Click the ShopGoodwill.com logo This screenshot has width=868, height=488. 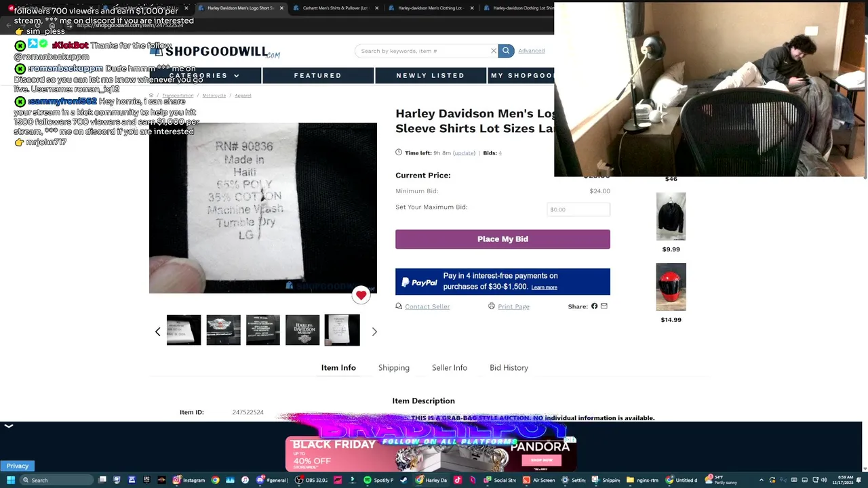[216, 52]
